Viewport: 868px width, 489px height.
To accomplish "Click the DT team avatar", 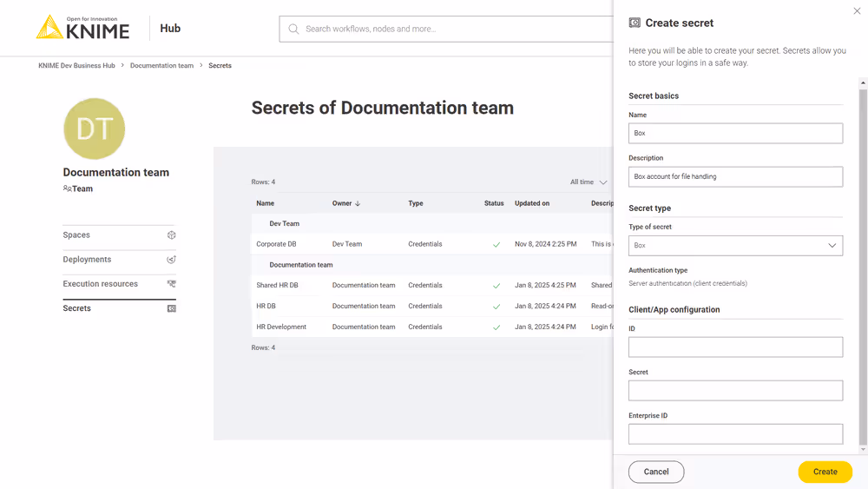I will 94,129.
